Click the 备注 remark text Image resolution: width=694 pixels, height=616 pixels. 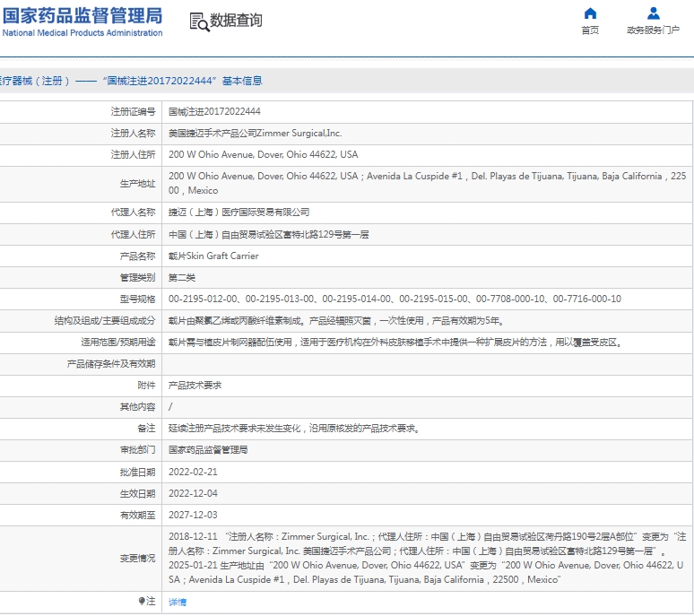coord(294,429)
